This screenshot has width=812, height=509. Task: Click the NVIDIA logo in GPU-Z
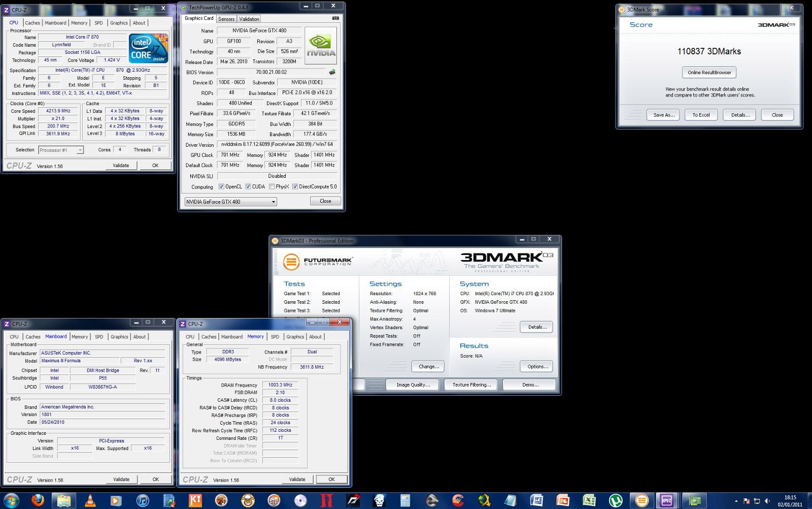(x=321, y=46)
